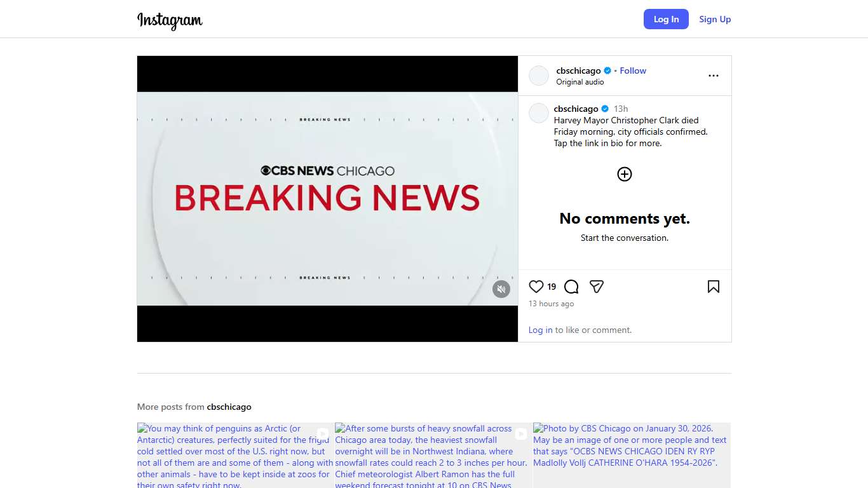
Task: Open the three-dots more options menu
Action: click(713, 76)
